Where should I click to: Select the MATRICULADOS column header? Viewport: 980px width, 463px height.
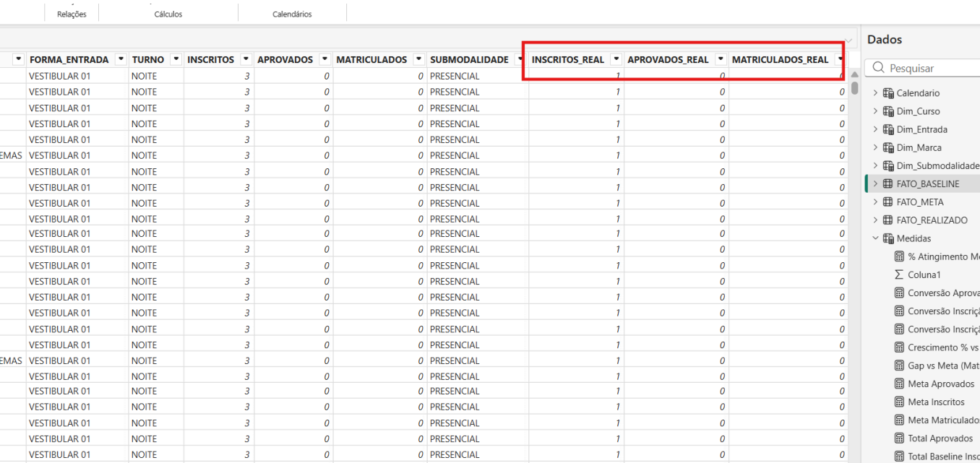pyautogui.click(x=372, y=59)
